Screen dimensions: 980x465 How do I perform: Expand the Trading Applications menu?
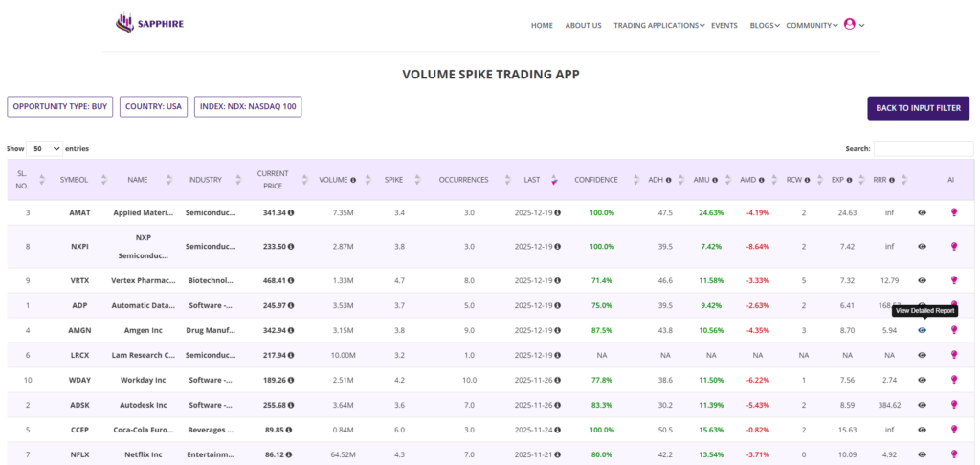(x=658, y=26)
